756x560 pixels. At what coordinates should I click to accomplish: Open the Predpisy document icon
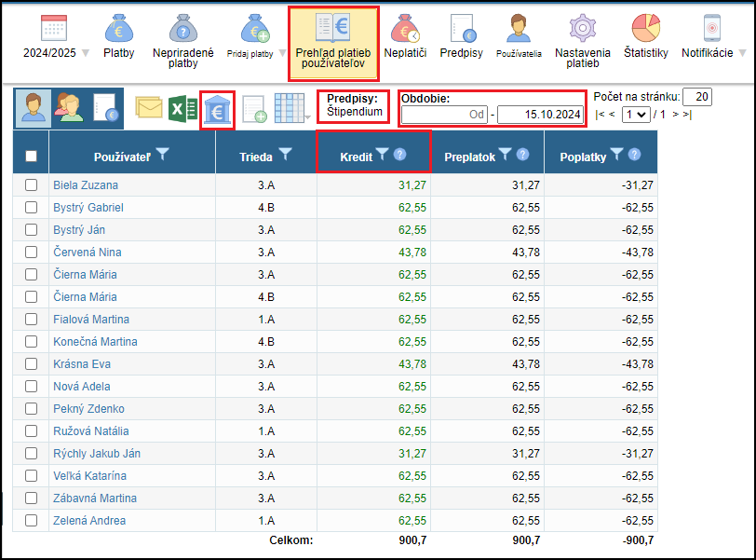point(463,29)
